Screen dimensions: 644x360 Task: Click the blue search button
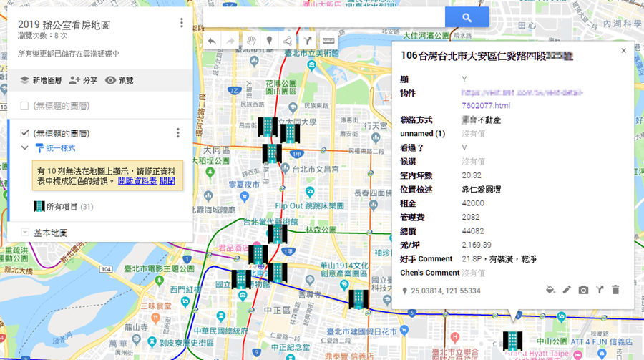(467, 18)
